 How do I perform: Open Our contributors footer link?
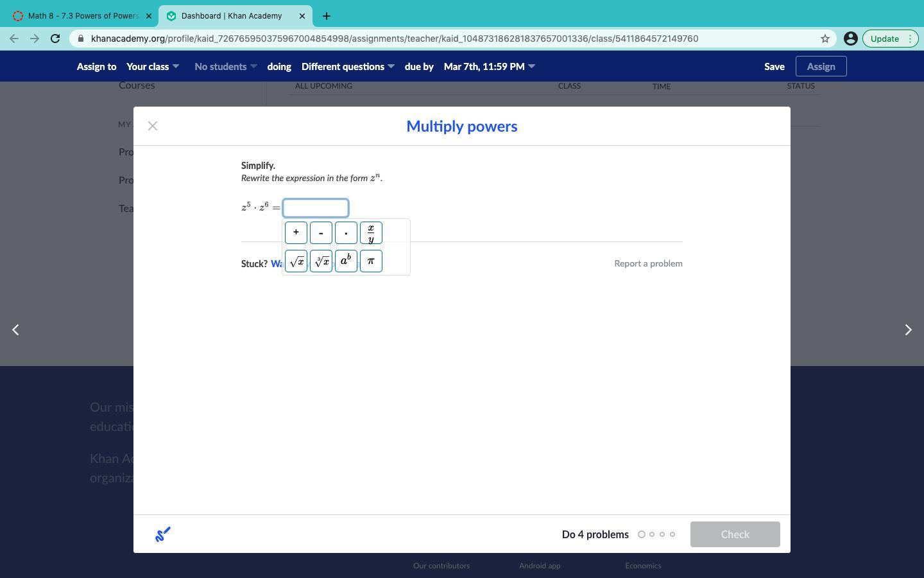[x=441, y=566]
